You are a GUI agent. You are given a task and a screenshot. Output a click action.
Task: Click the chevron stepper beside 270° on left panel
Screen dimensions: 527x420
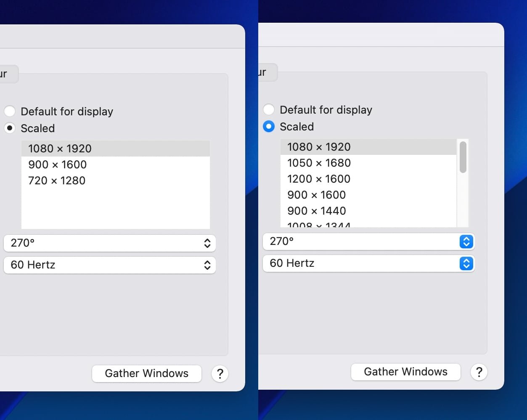click(207, 243)
